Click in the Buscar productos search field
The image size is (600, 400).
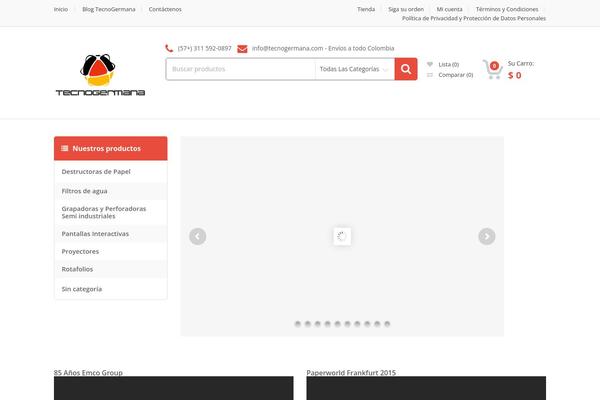[240, 69]
